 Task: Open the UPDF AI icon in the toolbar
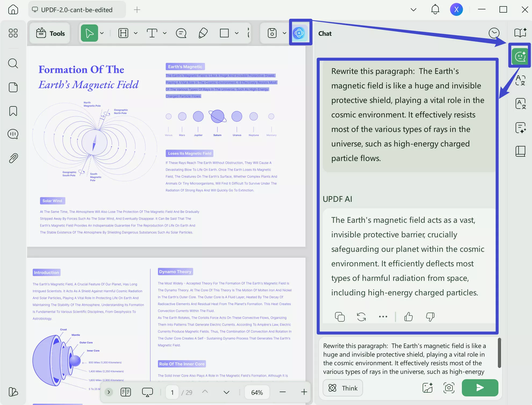(300, 33)
